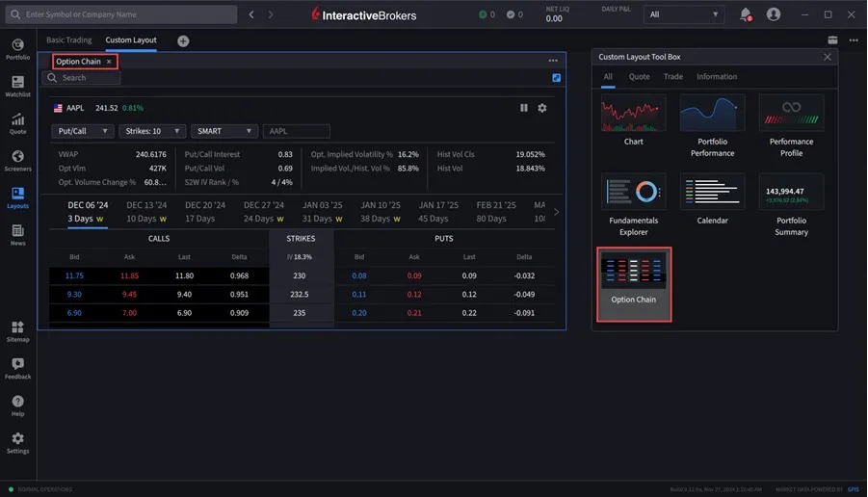Open the Help sidebar icon

coord(17,405)
